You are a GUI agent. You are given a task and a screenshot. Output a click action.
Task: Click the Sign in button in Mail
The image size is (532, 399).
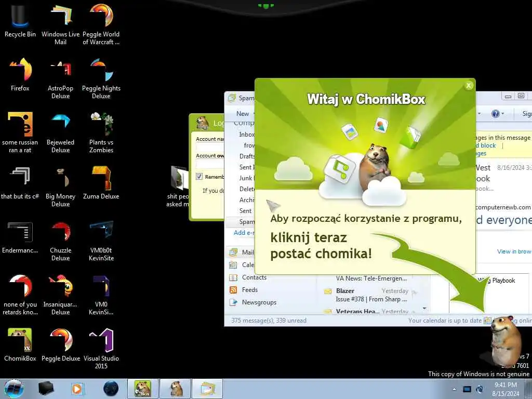coord(527,114)
